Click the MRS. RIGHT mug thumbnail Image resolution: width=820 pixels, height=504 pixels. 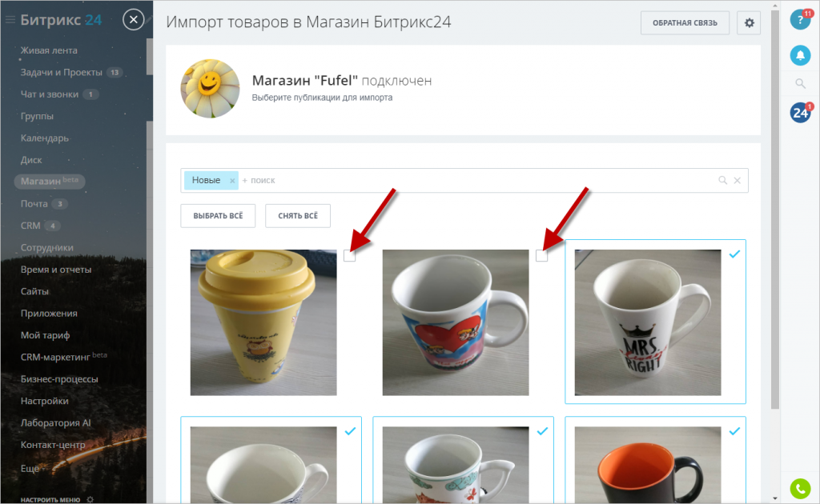647,322
